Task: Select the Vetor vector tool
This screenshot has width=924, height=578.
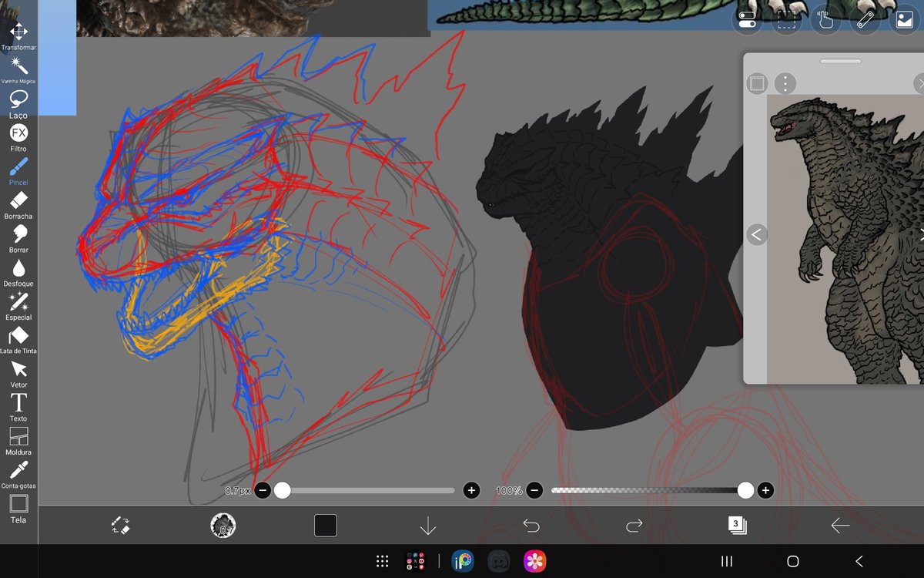Action: (18, 374)
